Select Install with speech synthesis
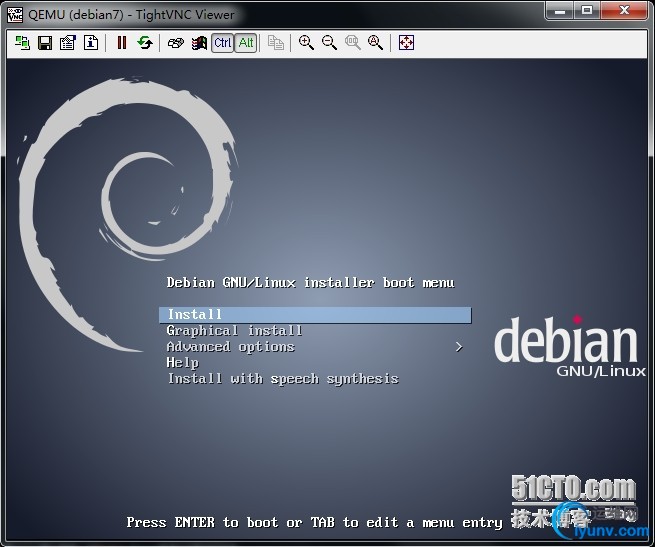The height and width of the screenshot is (547, 655). coord(283,379)
